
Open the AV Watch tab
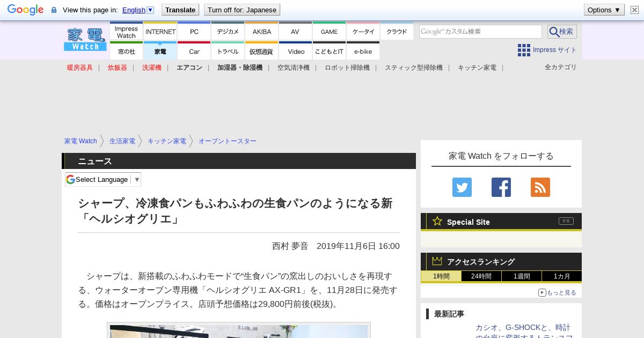(295, 32)
